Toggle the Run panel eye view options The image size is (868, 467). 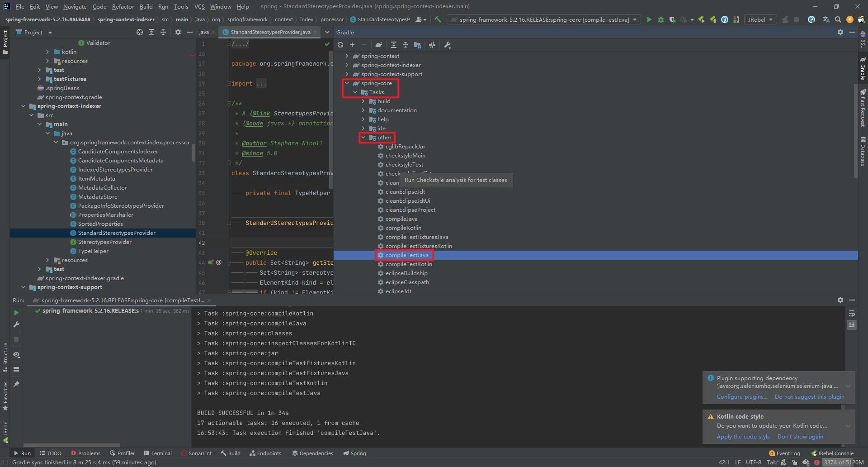coord(16,354)
